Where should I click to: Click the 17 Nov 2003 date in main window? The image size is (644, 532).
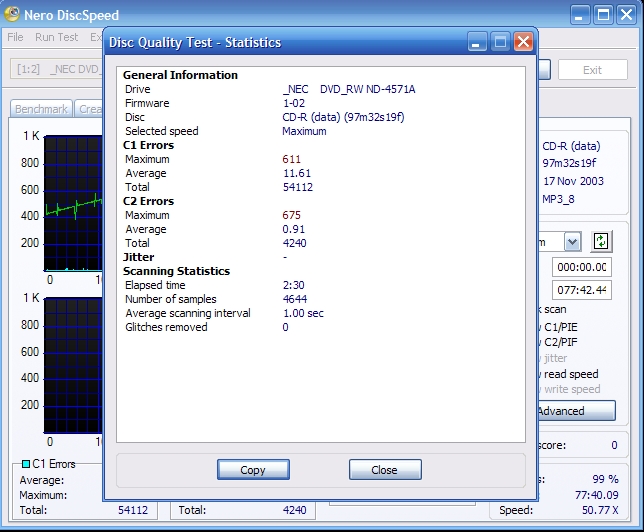pos(573,181)
